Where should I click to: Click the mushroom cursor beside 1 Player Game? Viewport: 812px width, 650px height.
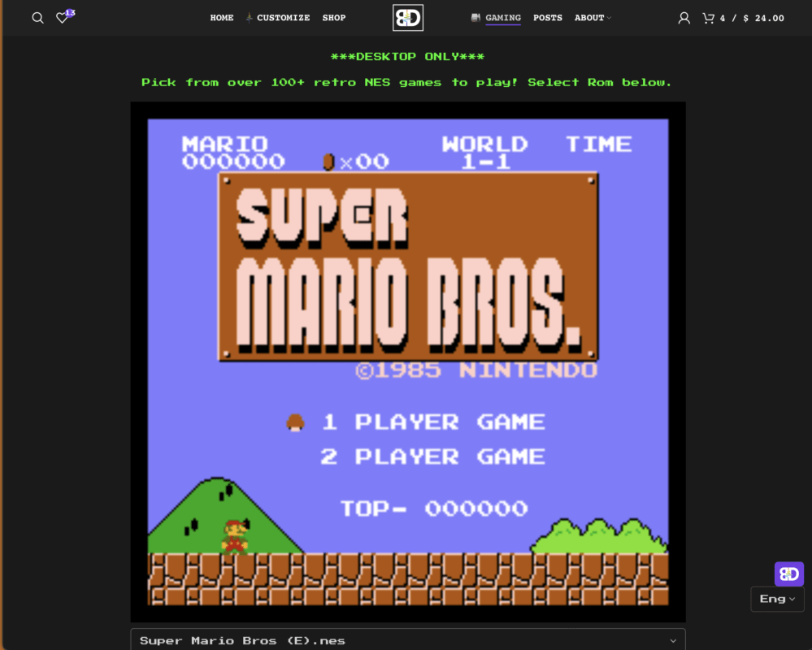point(295,422)
